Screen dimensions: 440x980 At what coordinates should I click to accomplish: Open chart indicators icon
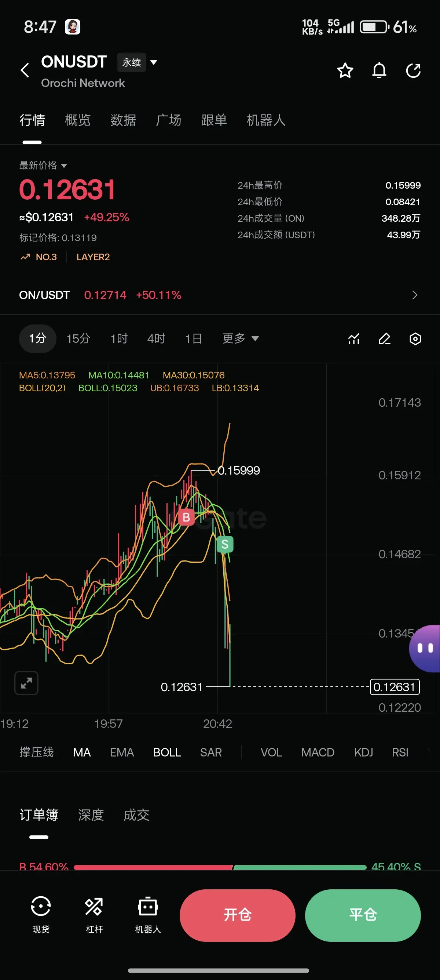click(x=354, y=338)
